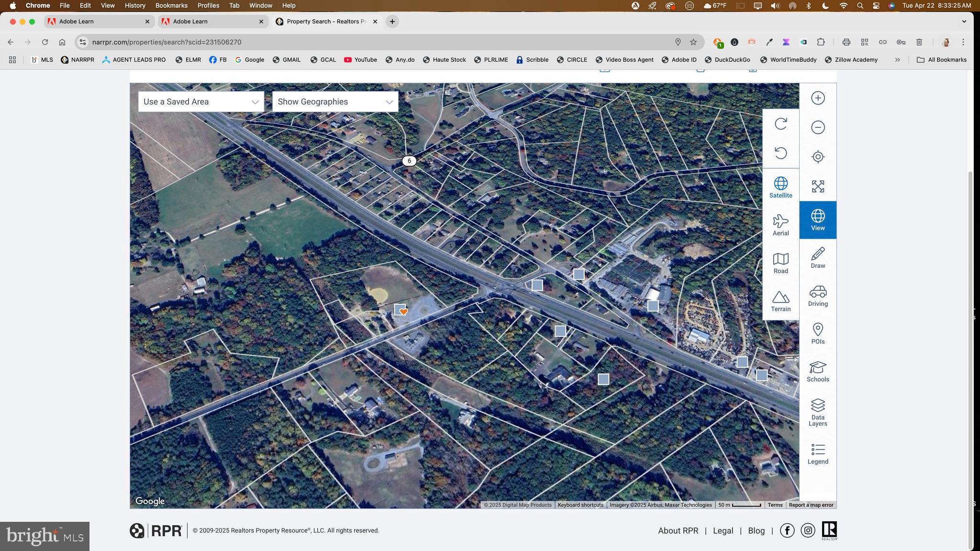Click the Report a map error link
Image resolution: width=980 pixels, height=551 pixels.
pyautogui.click(x=811, y=505)
